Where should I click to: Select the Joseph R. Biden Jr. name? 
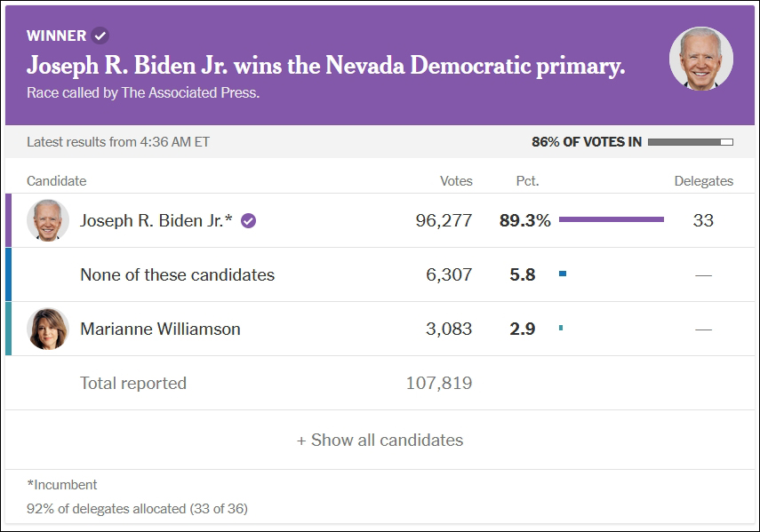(x=156, y=220)
